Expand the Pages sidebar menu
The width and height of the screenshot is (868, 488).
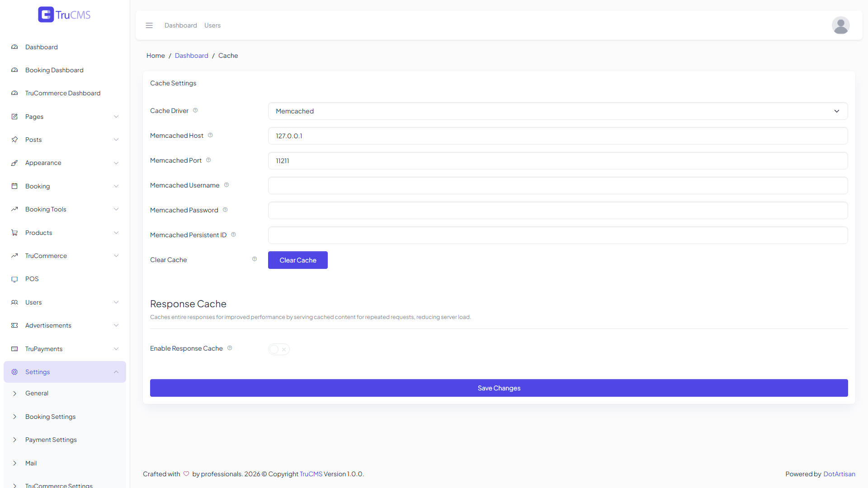click(65, 117)
